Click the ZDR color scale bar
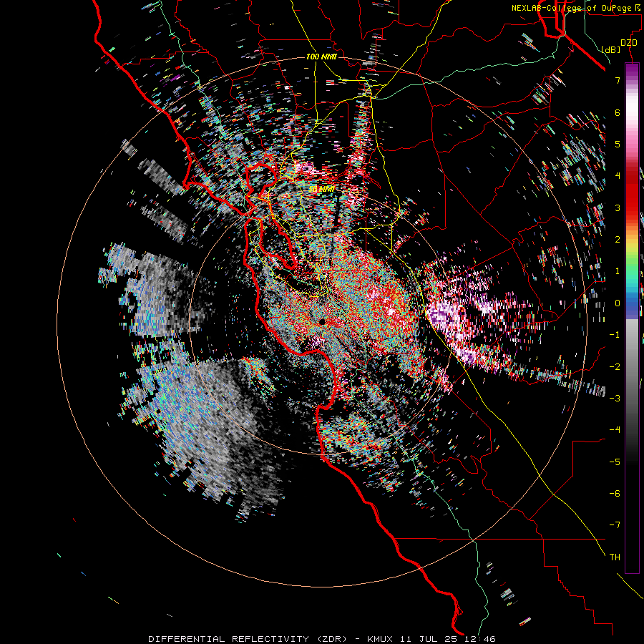 click(632, 318)
